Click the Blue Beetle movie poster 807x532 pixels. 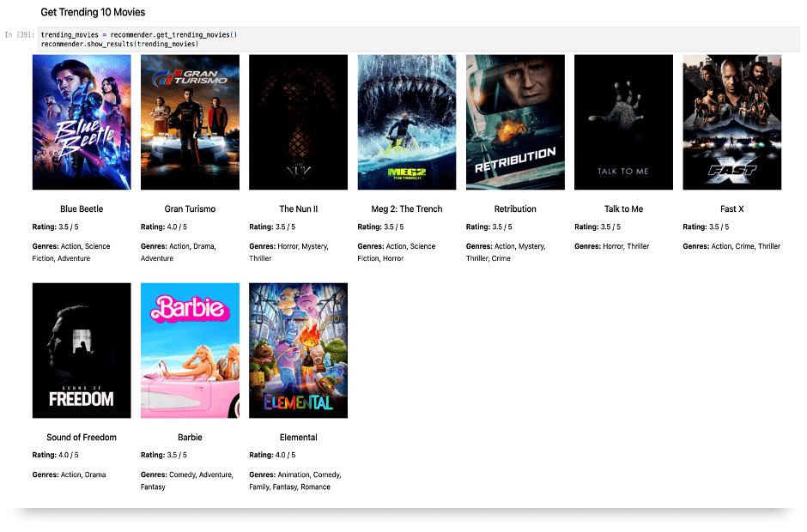82,122
